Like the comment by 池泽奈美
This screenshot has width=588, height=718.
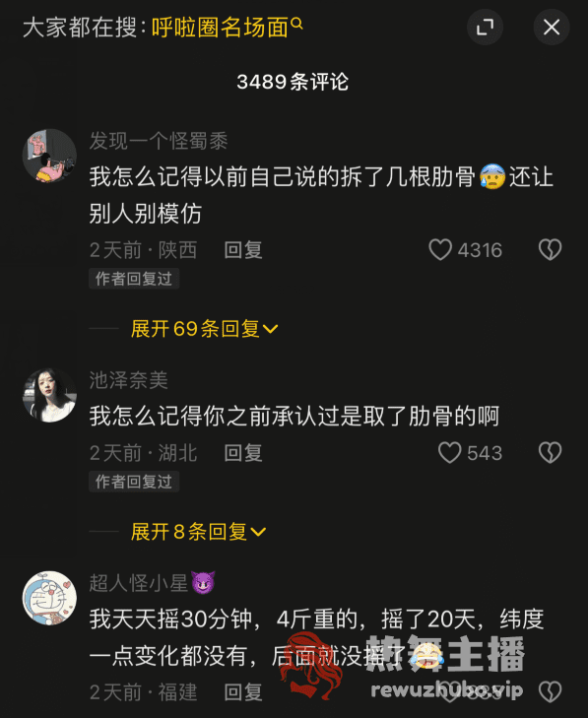tap(449, 453)
